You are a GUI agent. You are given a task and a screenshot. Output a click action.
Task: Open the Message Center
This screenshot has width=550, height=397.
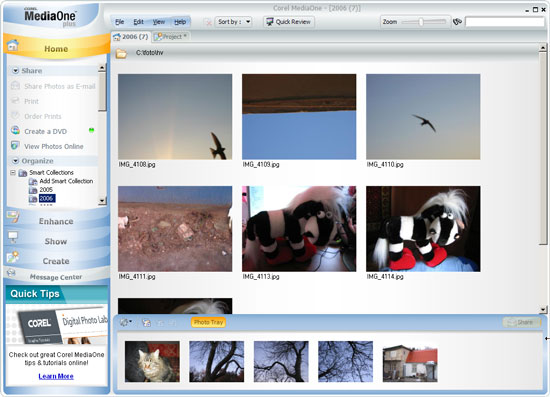[x=56, y=277]
